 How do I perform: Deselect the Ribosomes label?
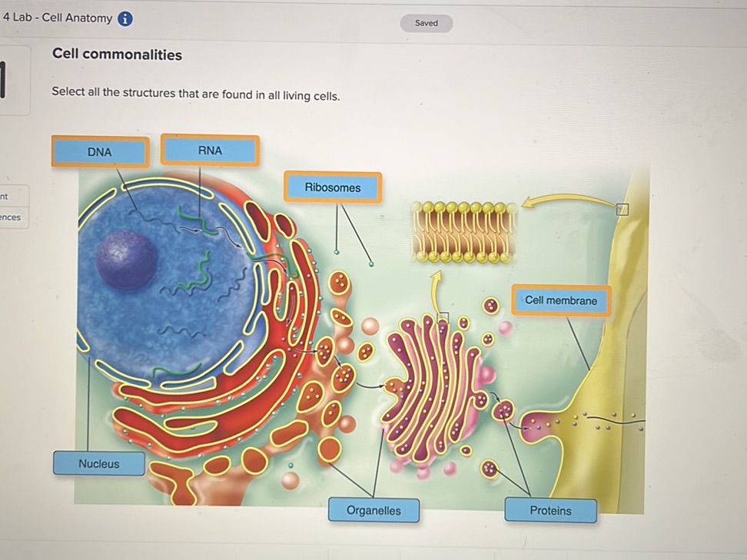click(333, 187)
